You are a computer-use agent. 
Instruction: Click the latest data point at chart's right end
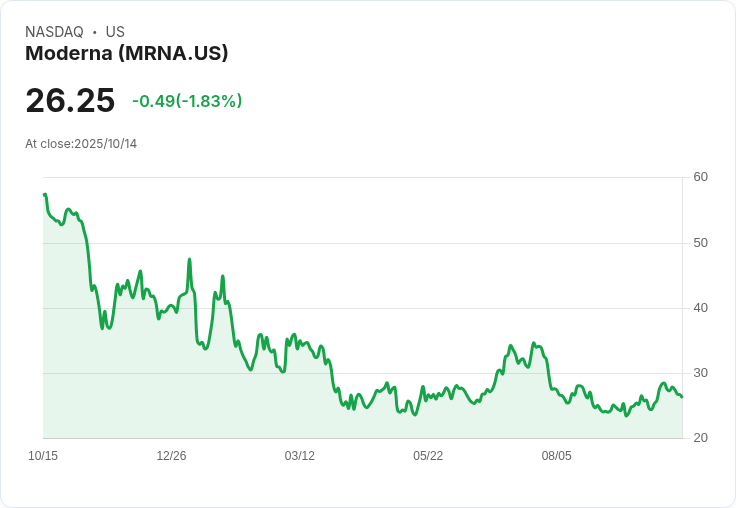(682, 397)
